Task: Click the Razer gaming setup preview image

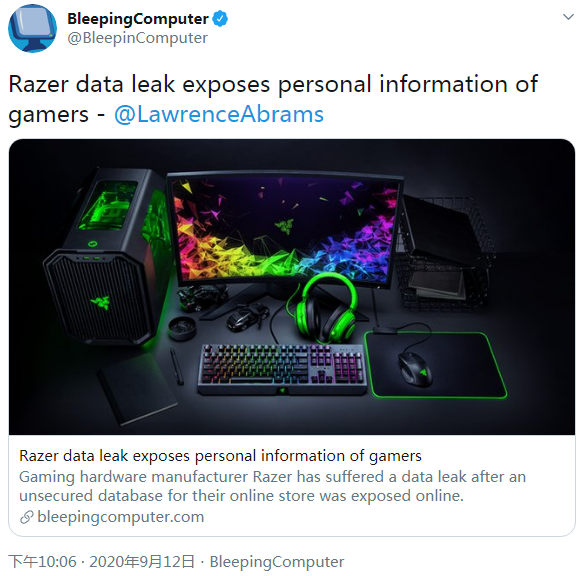Action: (x=292, y=287)
